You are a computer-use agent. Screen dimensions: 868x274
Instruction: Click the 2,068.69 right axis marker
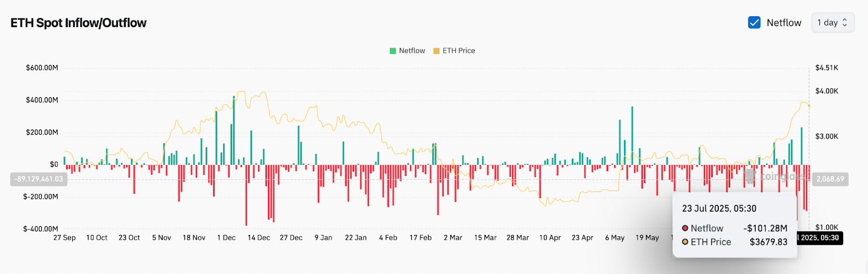coord(830,179)
